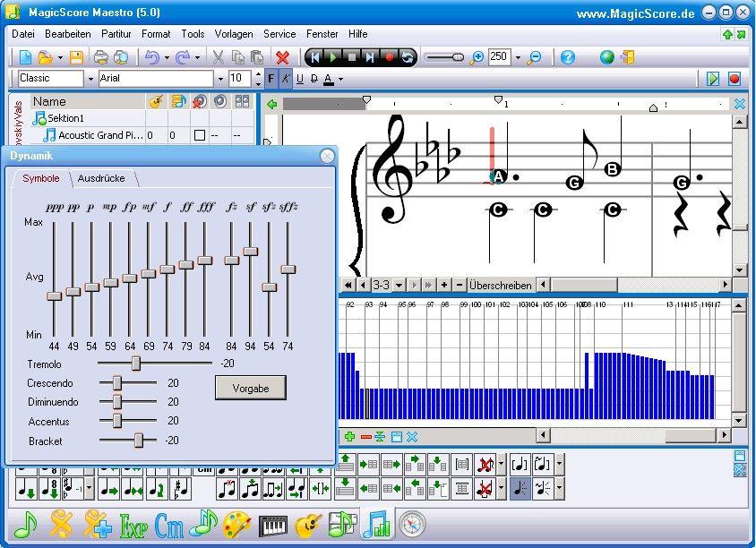Click the Save diskette icon
756x548 pixels.
click(x=76, y=57)
